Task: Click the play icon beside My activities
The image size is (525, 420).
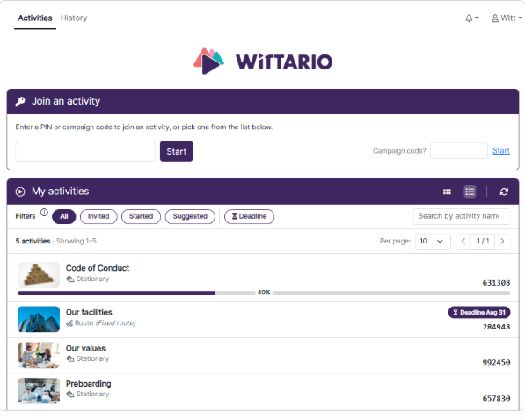Action: [x=20, y=192]
